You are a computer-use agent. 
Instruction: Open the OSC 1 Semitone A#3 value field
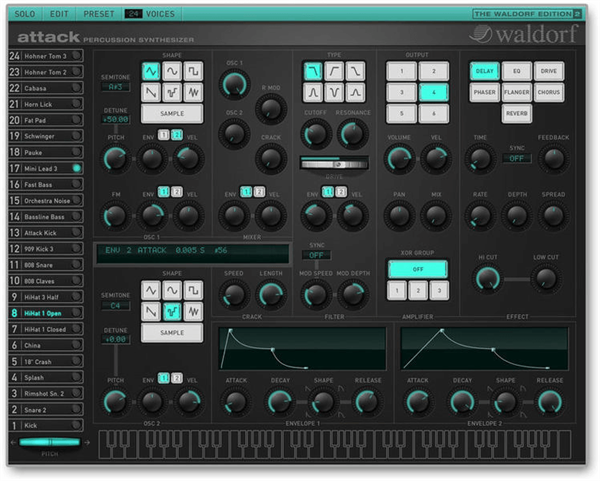(115, 87)
